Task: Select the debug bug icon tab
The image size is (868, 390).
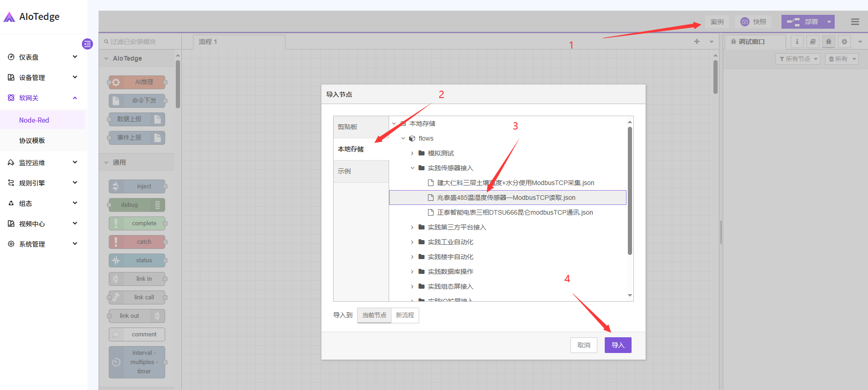Action: point(828,42)
